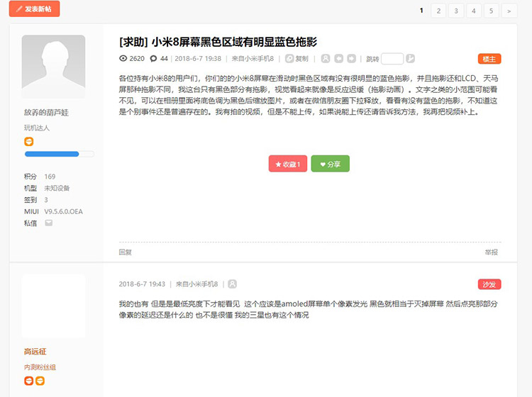Click 回复 under the main post
This screenshot has width=532, height=397.
(125, 252)
